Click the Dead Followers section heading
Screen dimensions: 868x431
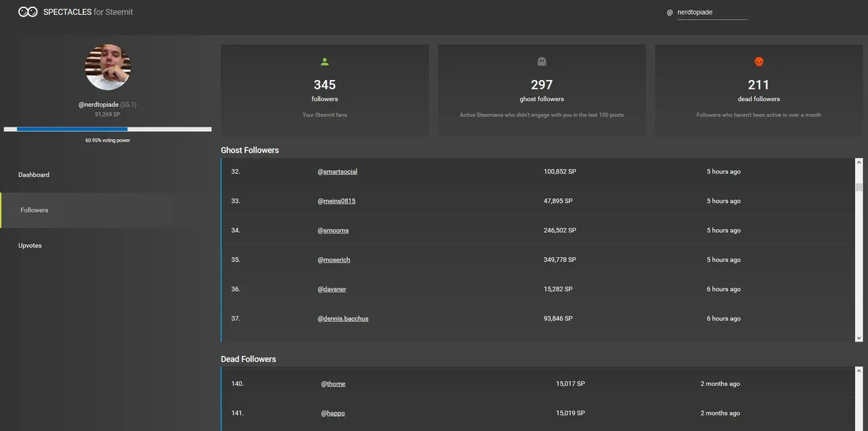(x=248, y=359)
